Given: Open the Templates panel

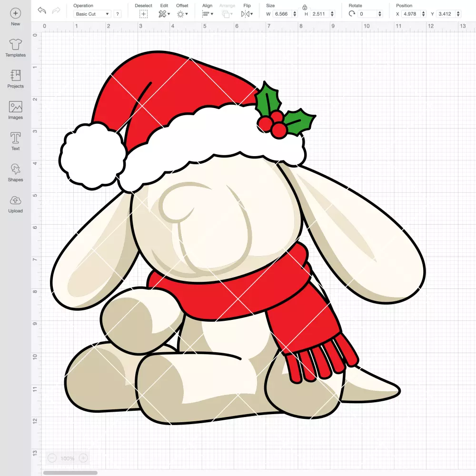Looking at the screenshot, I should tap(16, 48).
